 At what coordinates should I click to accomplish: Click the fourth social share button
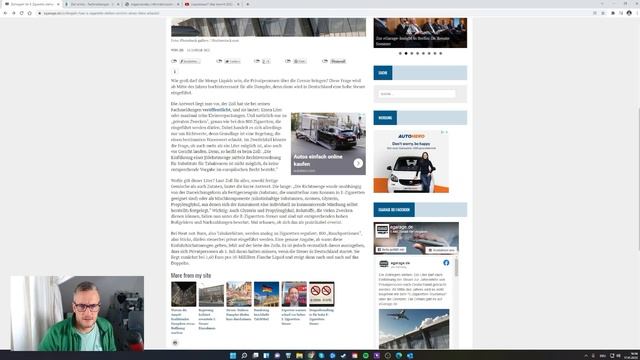[300, 61]
